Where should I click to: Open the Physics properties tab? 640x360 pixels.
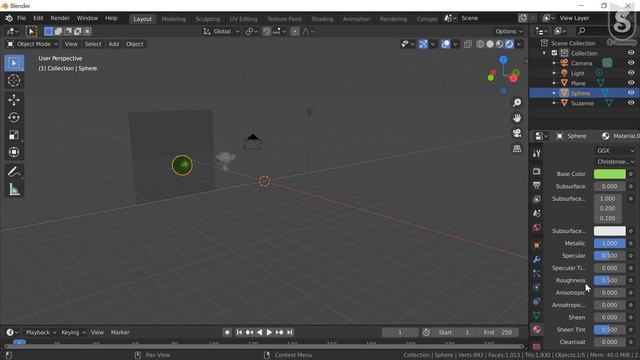click(537, 287)
